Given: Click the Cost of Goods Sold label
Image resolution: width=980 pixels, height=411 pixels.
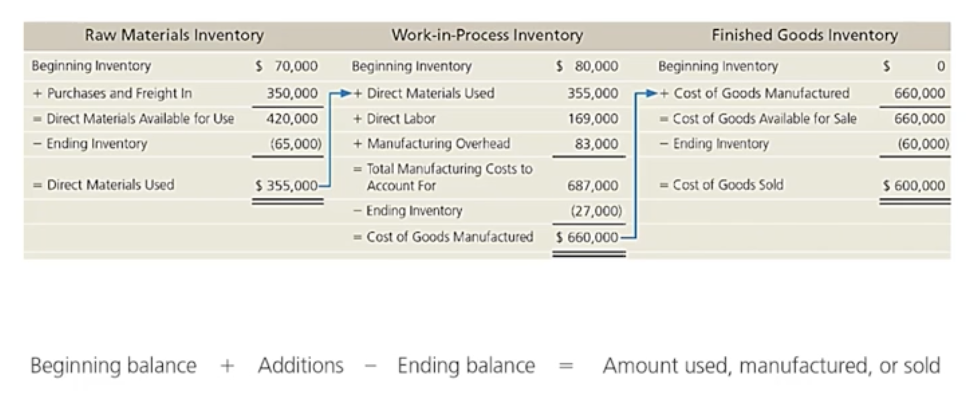Looking at the screenshot, I should [x=728, y=185].
